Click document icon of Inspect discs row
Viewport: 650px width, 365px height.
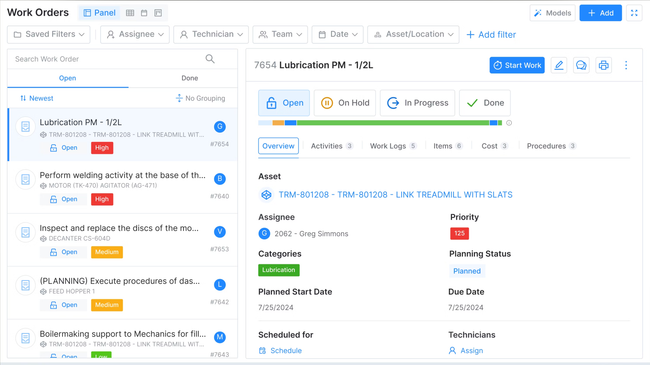25,232
